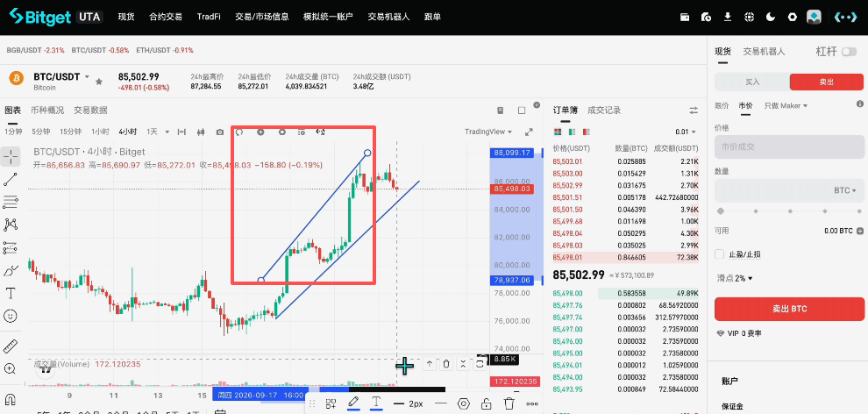Select the brush drawing tool

point(11,271)
